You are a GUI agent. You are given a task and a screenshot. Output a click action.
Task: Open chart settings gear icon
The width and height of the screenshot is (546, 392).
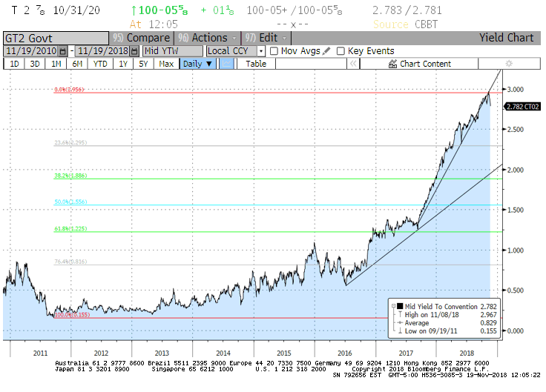pyautogui.click(x=509, y=64)
